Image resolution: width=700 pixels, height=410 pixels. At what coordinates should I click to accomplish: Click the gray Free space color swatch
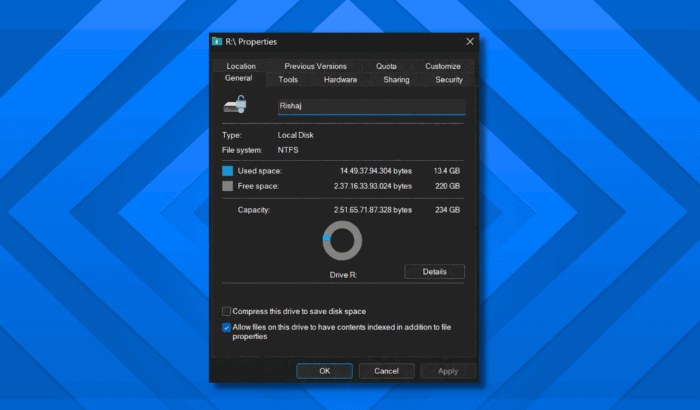[x=228, y=186]
